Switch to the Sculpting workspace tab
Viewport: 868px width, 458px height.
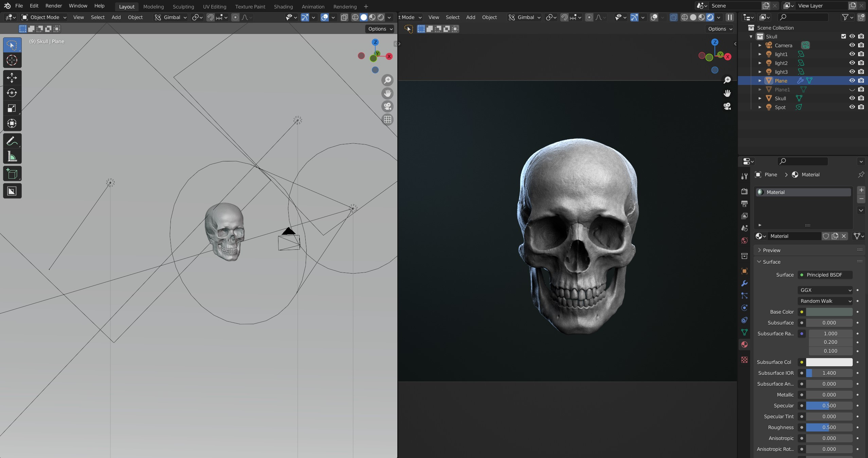point(183,6)
